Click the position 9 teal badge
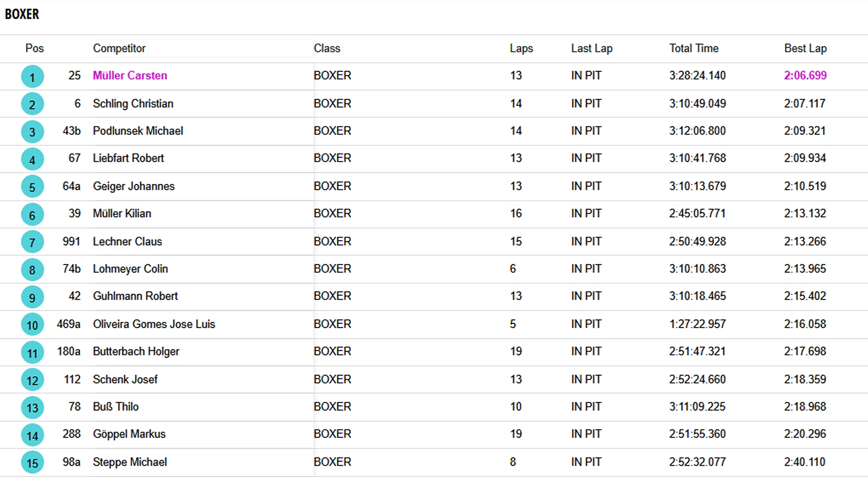This screenshot has height=481, width=868. click(32, 297)
